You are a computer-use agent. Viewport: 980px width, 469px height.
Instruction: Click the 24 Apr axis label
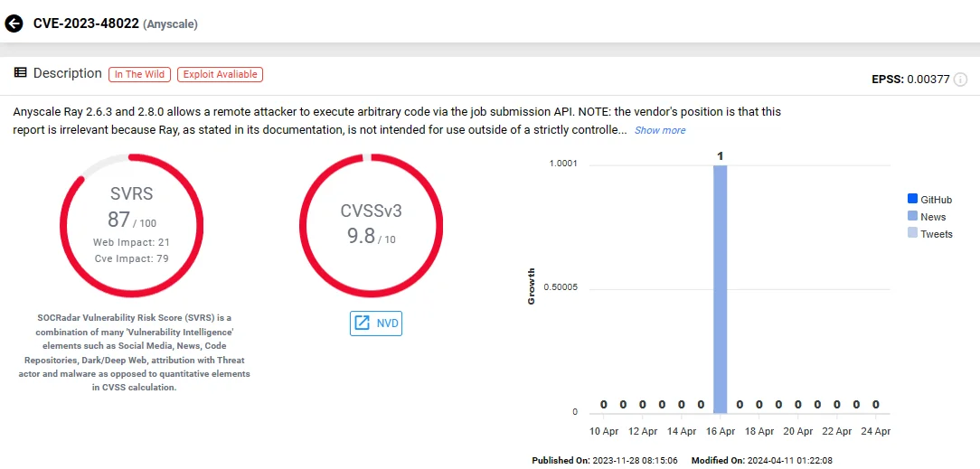(x=876, y=432)
